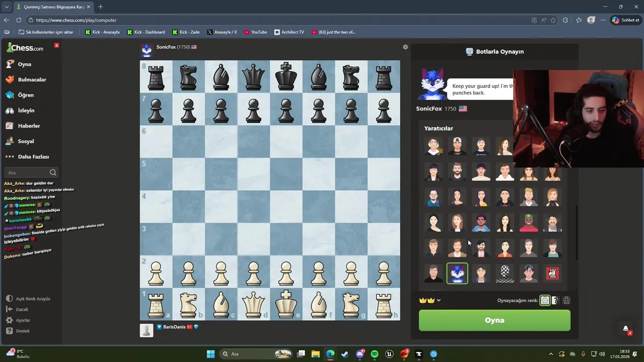
Task: Click browser back arrow
Action: point(7,20)
